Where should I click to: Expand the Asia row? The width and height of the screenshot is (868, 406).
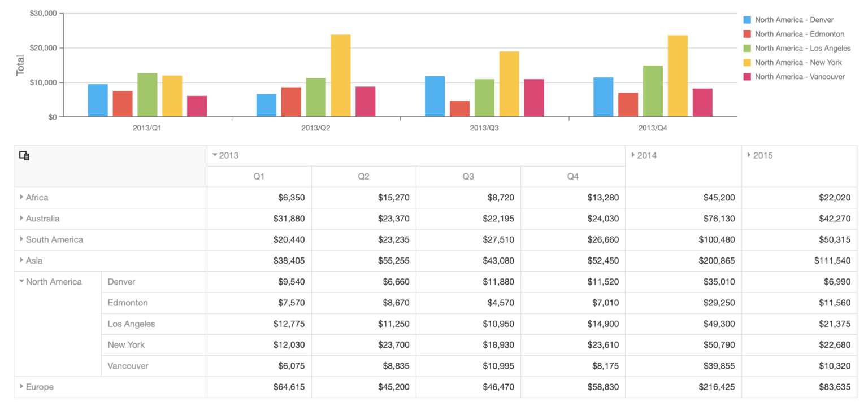(x=21, y=260)
